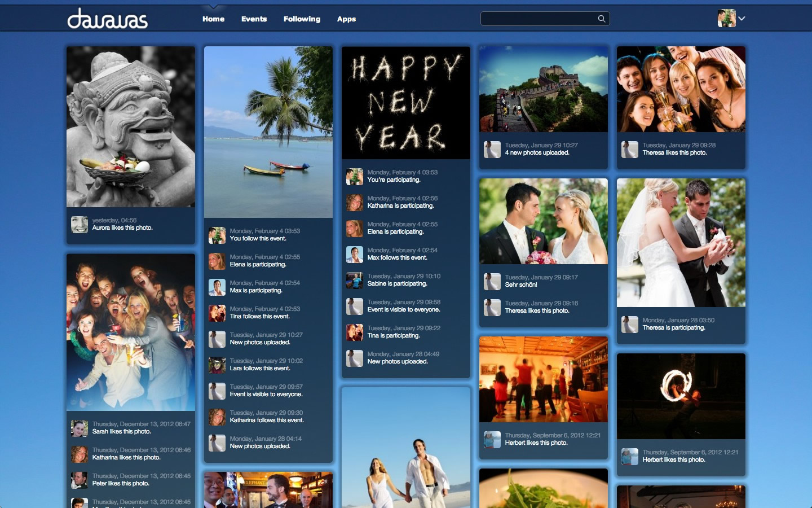Click Lara's avatar beside 'Lara follows this event'
Screen dimensions: 812x508
[217, 365]
